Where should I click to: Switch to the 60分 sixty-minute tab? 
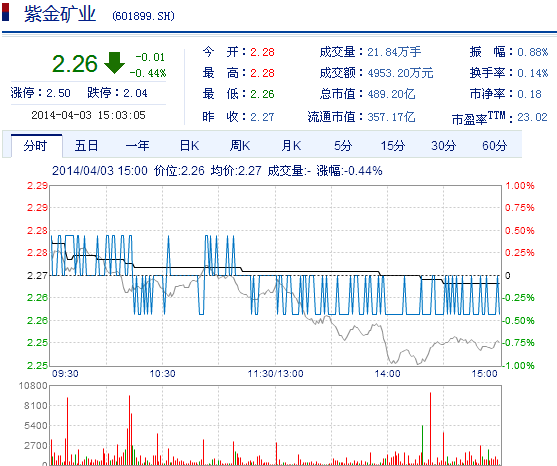pos(494,146)
